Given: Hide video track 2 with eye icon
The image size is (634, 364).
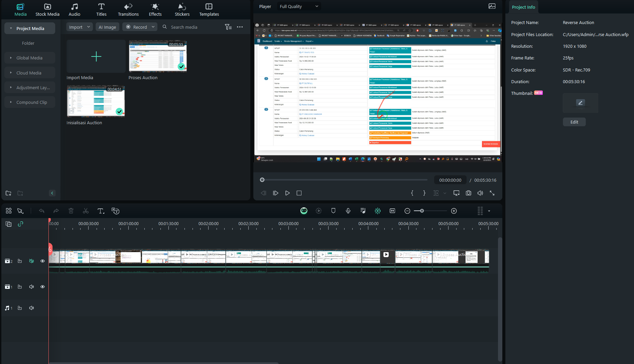Looking at the screenshot, I should point(42,261).
